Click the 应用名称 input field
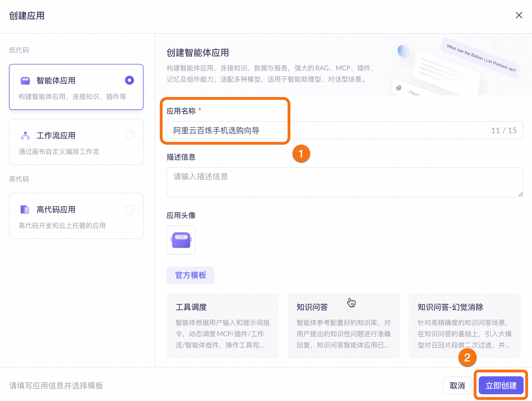Screen dimensions: 532x401 pos(345,130)
